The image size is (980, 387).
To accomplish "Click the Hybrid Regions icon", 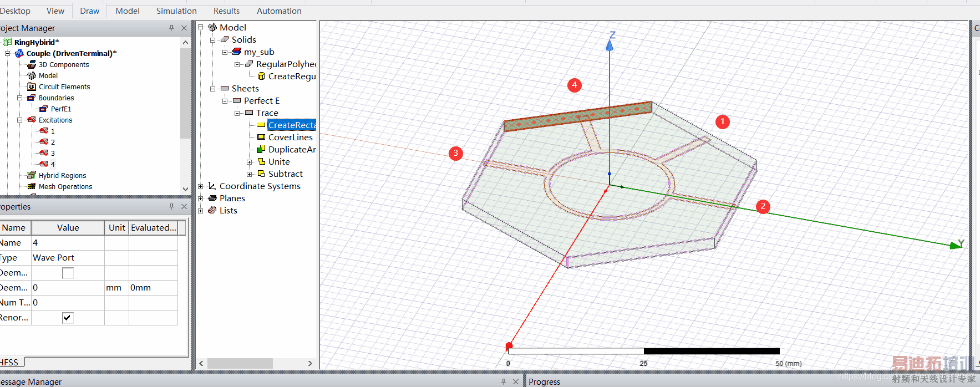I will pyautogui.click(x=32, y=175).
